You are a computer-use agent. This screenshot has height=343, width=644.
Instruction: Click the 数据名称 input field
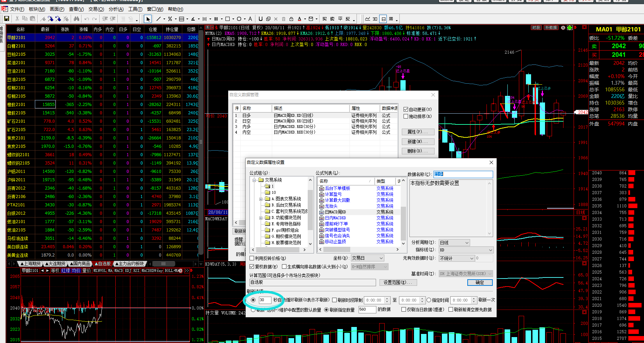pos(463,174)
